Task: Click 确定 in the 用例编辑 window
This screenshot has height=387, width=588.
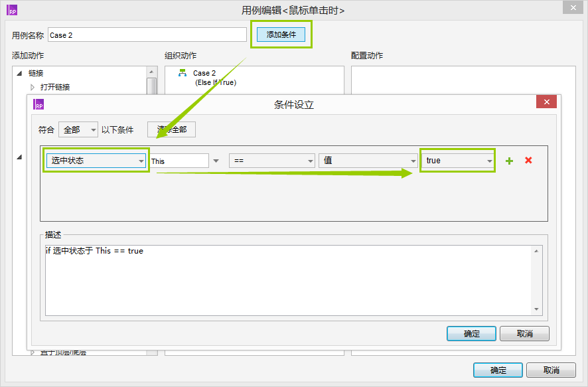Action: [498, 370]
